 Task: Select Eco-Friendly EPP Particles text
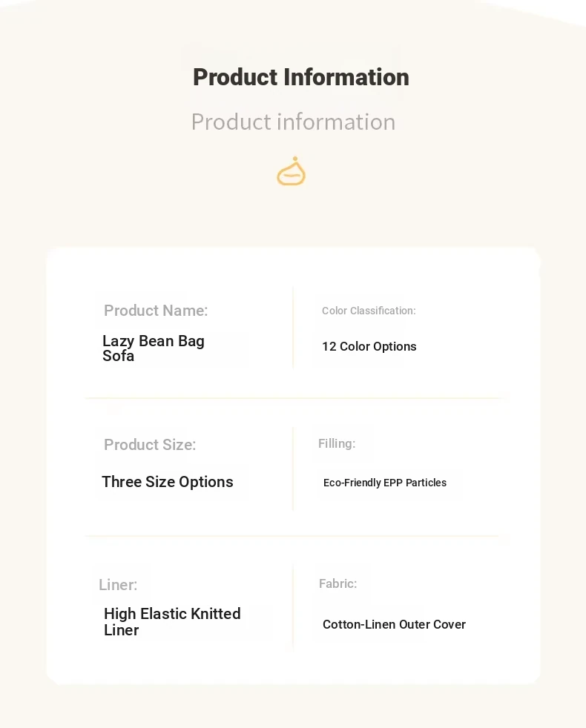(385, 483)
